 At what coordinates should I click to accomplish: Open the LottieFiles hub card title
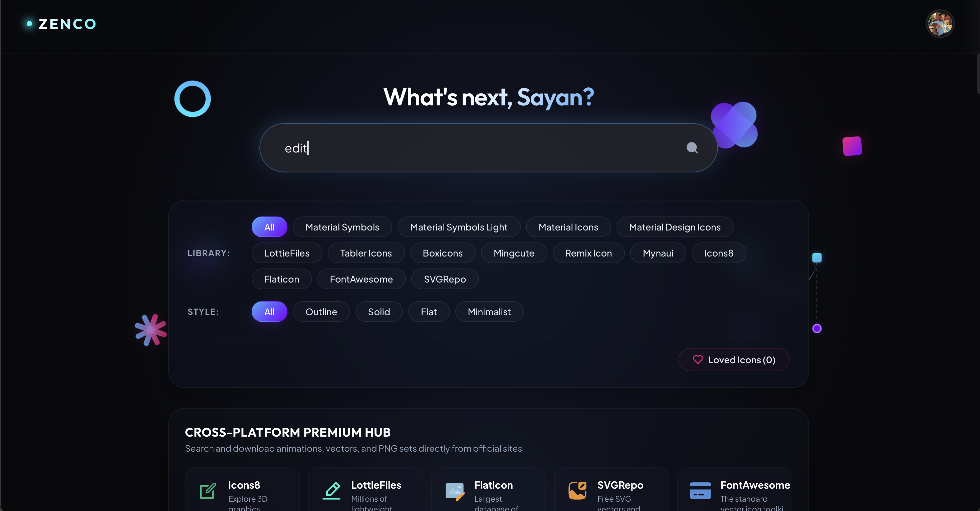(376, 485)
